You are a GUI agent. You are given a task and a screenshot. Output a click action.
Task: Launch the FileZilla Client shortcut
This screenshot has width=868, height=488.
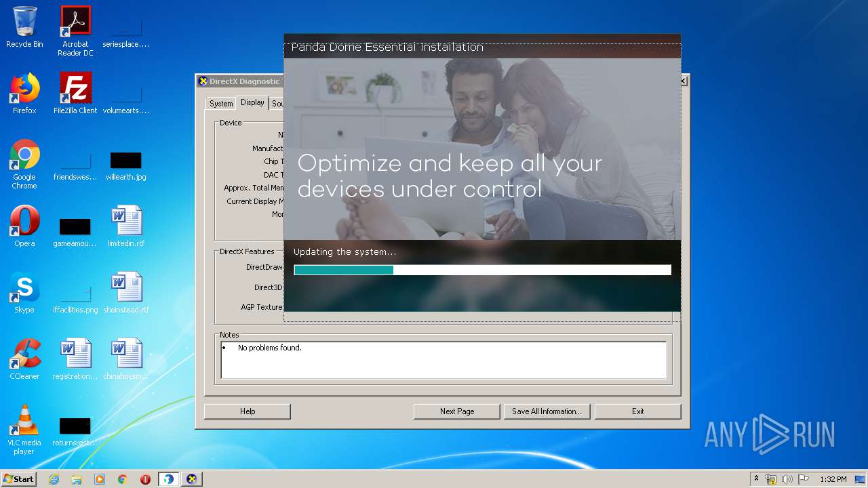pos(75,94)
